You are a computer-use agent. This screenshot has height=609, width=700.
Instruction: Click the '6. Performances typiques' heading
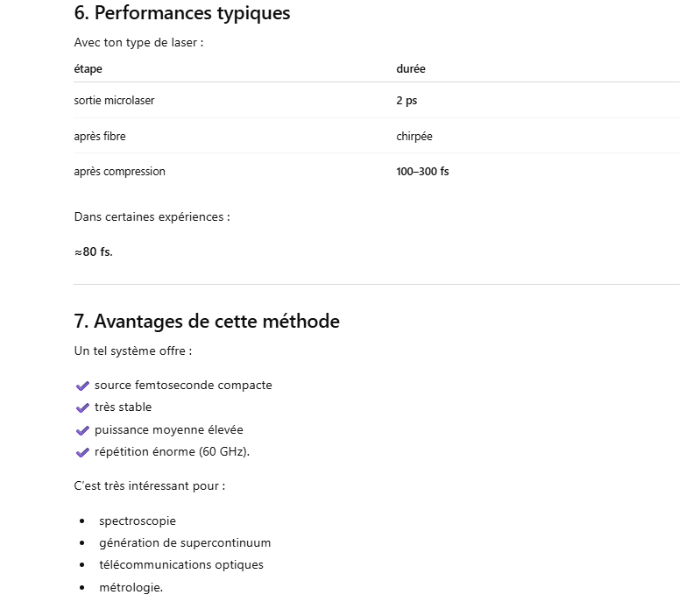coord(182,13)
